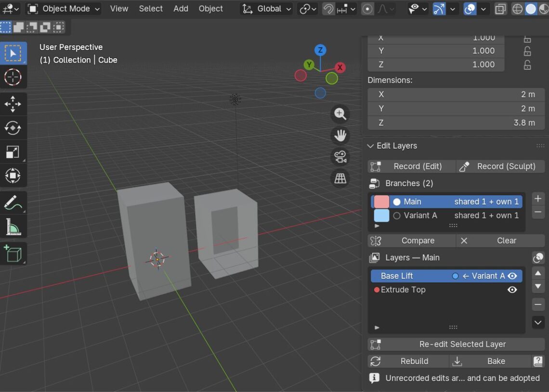
Task: Open the editor type dropdown
Action: coord(10,9)
